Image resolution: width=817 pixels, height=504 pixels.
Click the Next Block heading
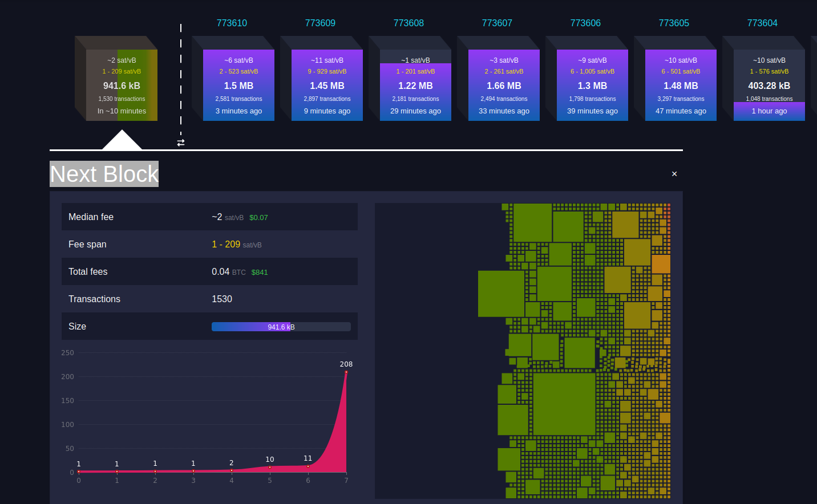[104, 174]
